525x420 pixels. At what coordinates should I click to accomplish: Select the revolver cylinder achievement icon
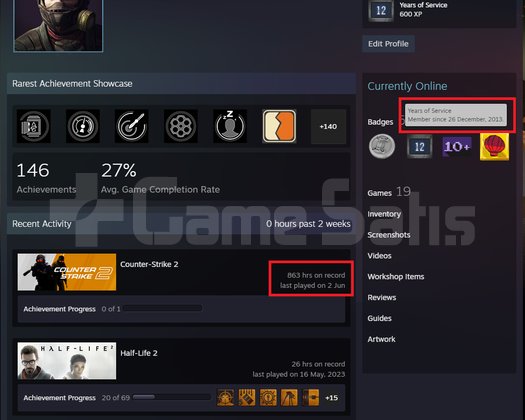(x=181, y=126)
